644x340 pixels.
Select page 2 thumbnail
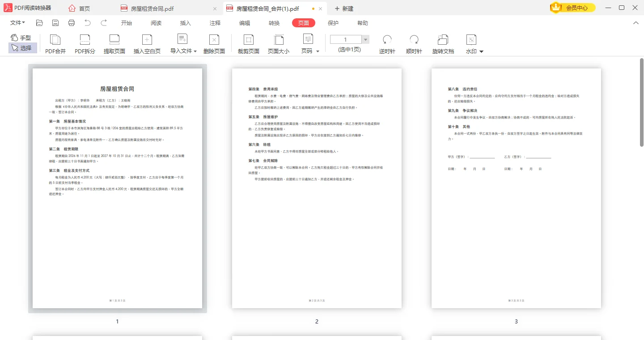click(317, 188)
